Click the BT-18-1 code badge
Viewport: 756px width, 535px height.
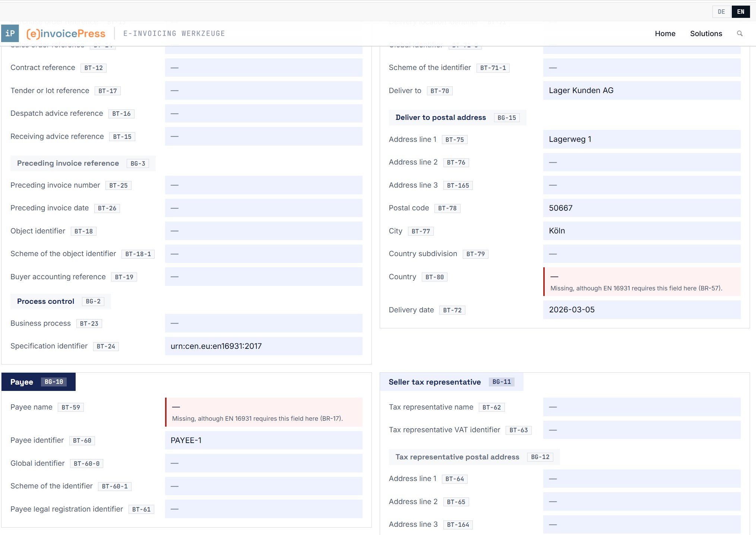point(138,254)
